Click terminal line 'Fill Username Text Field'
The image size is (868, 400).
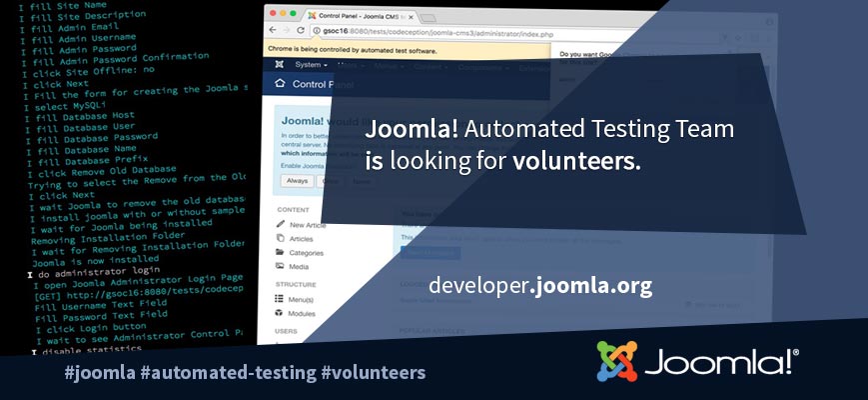coord(101,305)
